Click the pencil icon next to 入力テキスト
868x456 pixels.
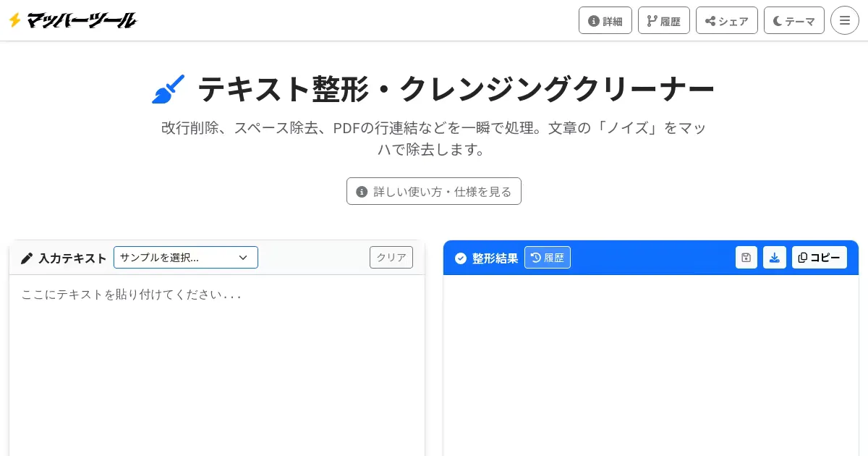(27, 258)
